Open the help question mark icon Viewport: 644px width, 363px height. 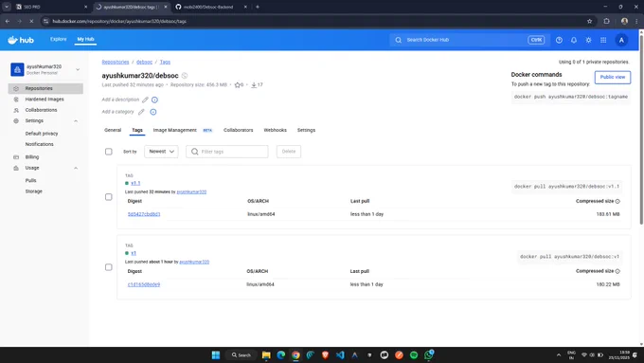pyautogui.click(x=559, y=40)
